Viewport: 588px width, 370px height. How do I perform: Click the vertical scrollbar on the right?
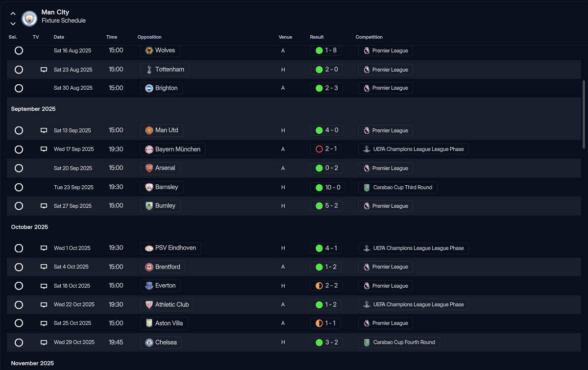coord(583,114)
